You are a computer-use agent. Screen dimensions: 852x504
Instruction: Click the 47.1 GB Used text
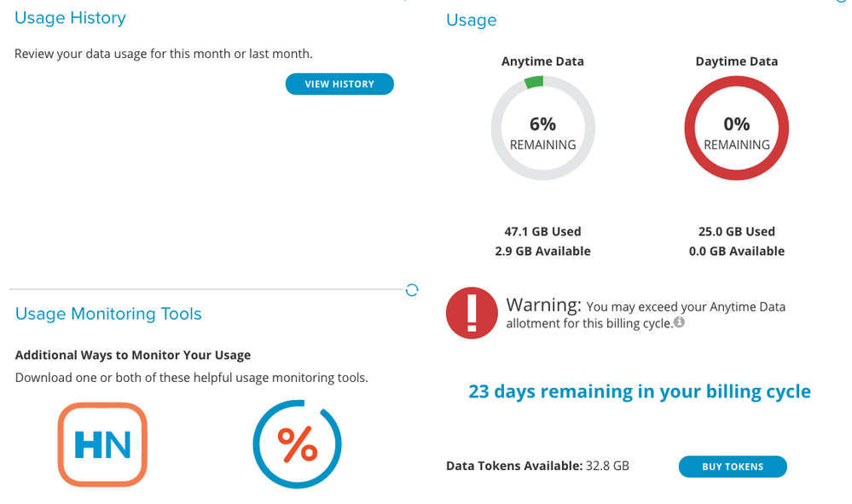pos(542,231)
